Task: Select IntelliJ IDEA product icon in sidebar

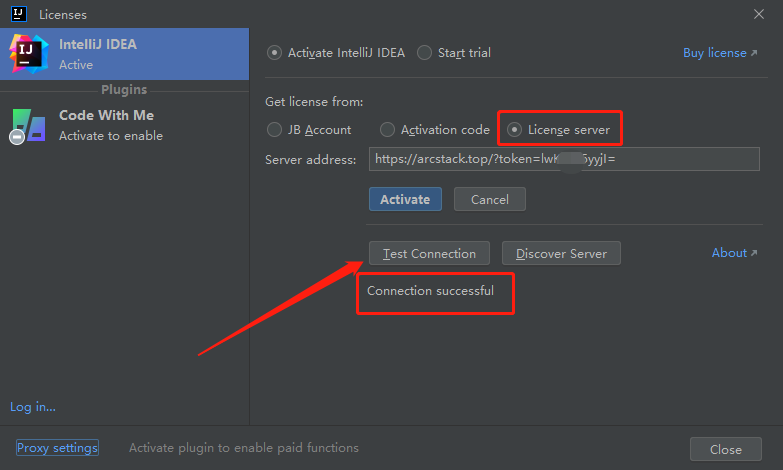Action: (29, 53)
